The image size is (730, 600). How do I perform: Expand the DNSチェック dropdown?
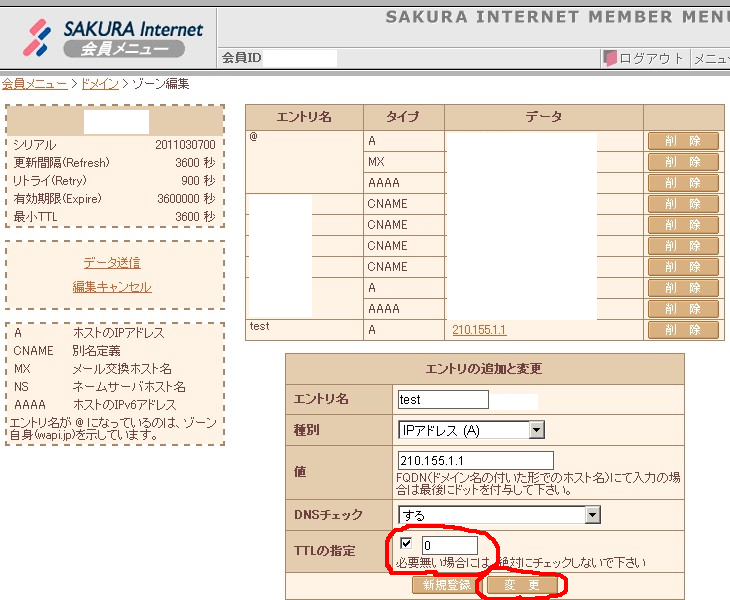pos(592,515)
